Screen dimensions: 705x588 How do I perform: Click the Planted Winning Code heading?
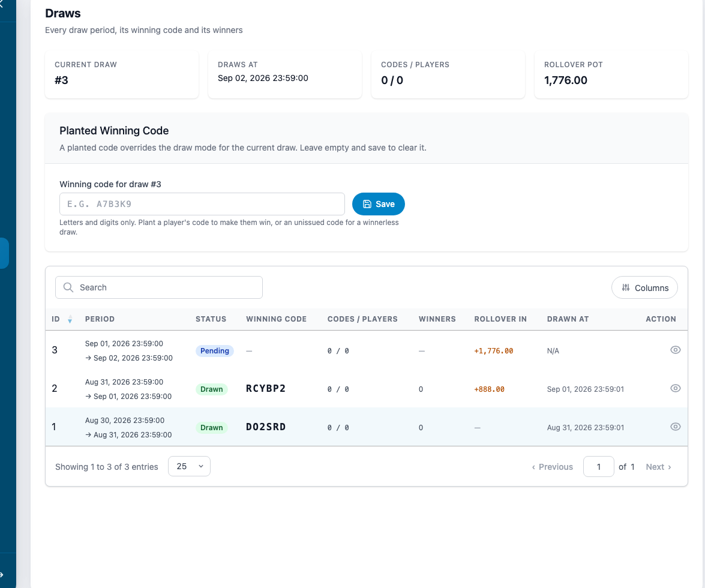pyautogui.click(x=114, y=131)
